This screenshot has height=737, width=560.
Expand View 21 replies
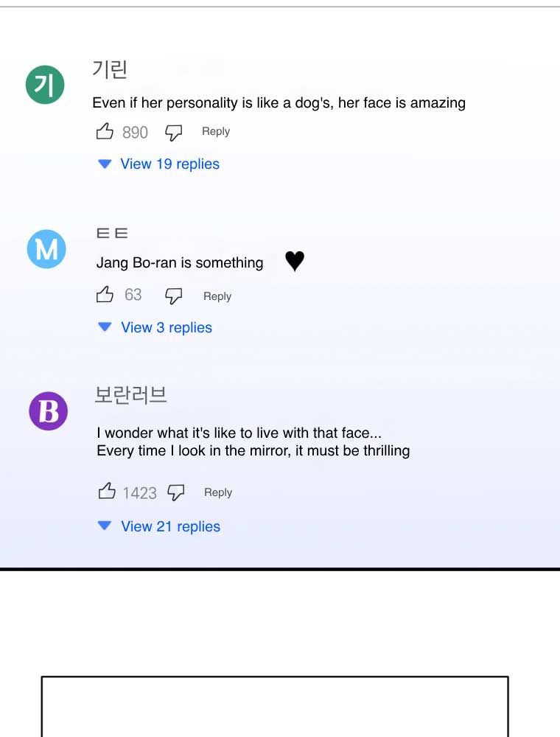pos(170,526)
